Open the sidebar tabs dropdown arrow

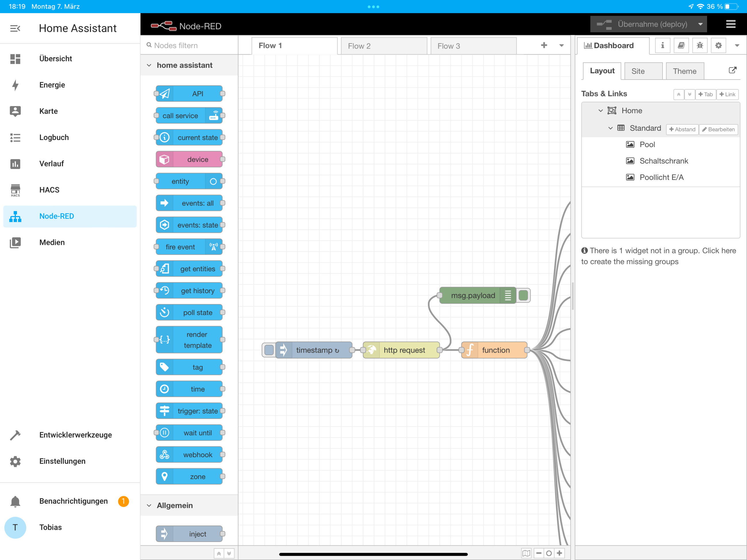click(737, 46)
